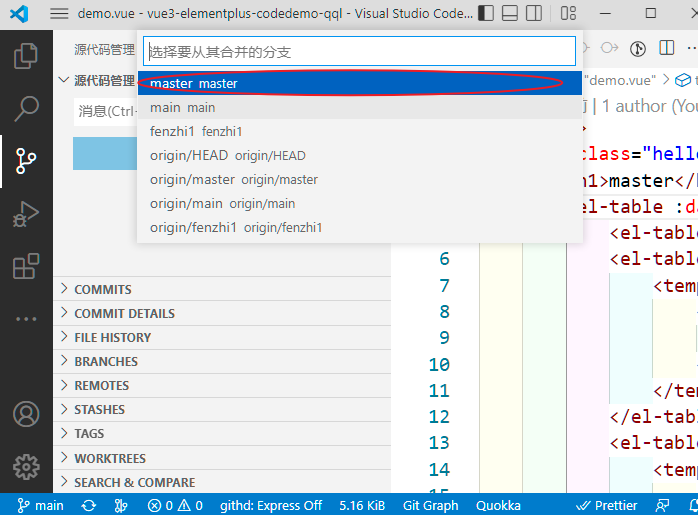The height and width of the screenshot is (515, 698).
Task: Click the notifications bell in status bar
Action: click(x=693, y=506)
